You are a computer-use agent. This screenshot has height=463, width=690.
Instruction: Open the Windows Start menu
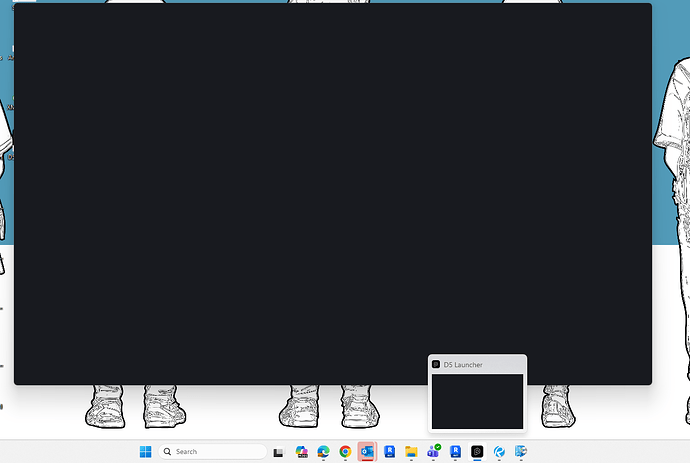145,452
